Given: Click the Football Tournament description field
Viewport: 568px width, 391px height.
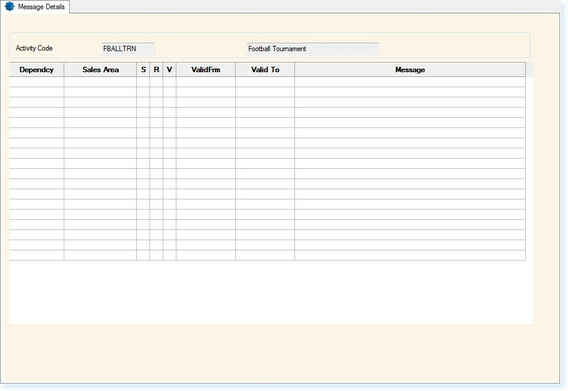Looking at the screenshot, I should coord(312,49).
